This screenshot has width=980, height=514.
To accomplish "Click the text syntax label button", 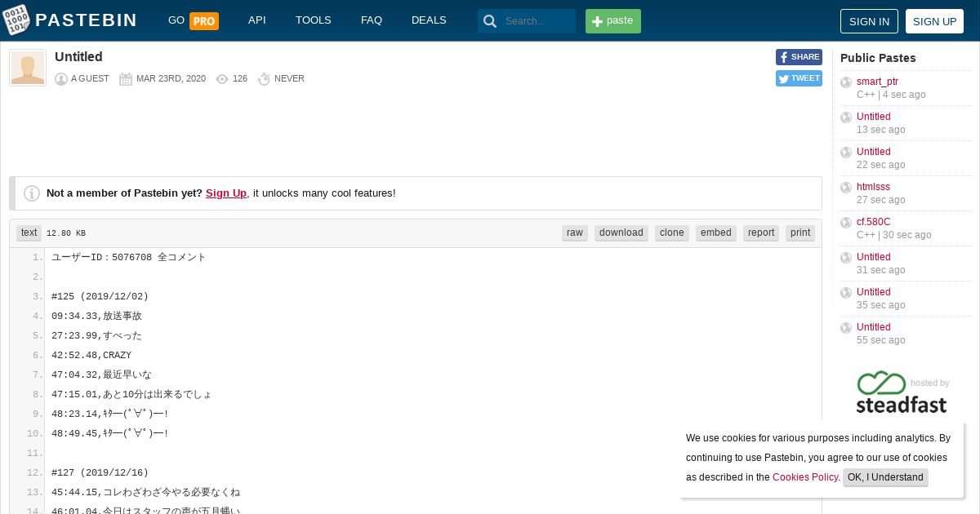I will [x=29, y=233].
